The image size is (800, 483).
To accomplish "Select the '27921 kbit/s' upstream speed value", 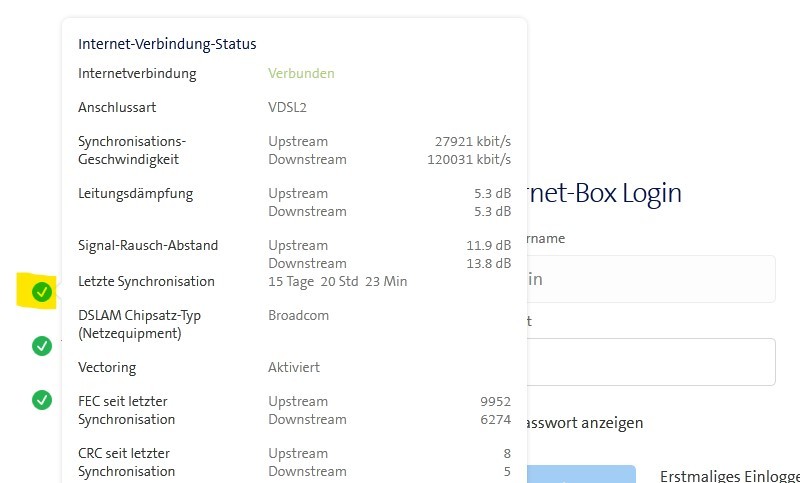I will [473, 141].
